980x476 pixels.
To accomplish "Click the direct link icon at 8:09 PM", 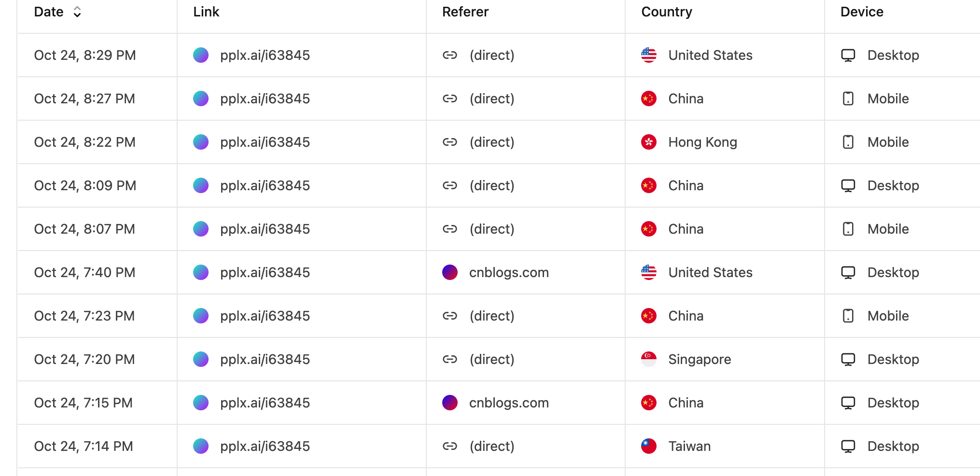I will pyautogui.click(x=449, y=185).
